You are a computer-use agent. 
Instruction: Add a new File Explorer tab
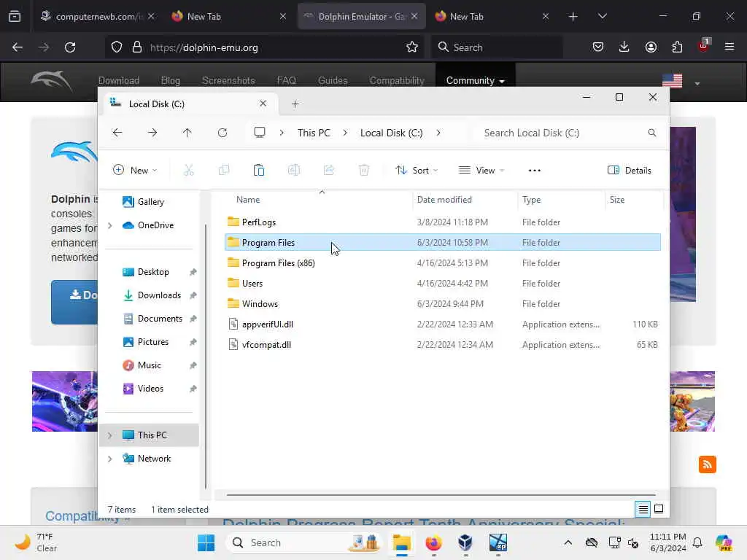(295, 104)
